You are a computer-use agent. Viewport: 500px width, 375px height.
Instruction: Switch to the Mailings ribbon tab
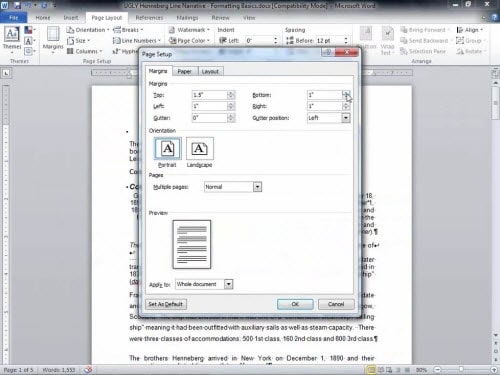[187, 18]
